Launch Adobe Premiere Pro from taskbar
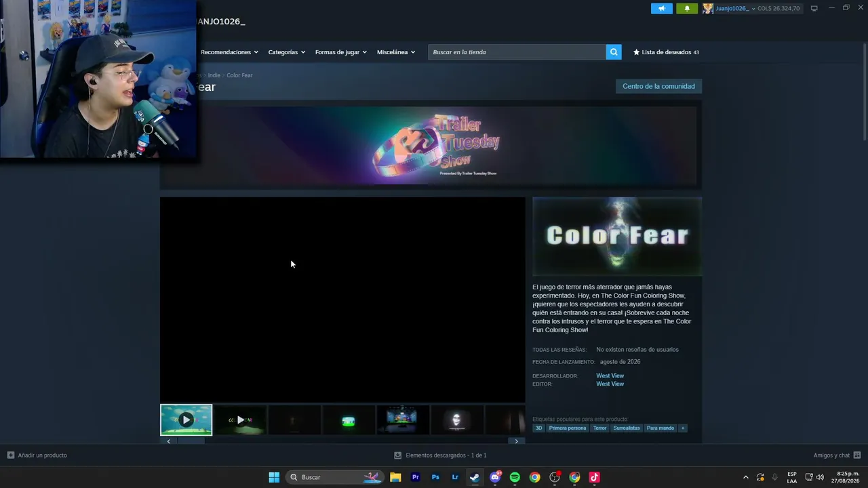Screen dimensions: 868x488 click(x=416, y=477)
